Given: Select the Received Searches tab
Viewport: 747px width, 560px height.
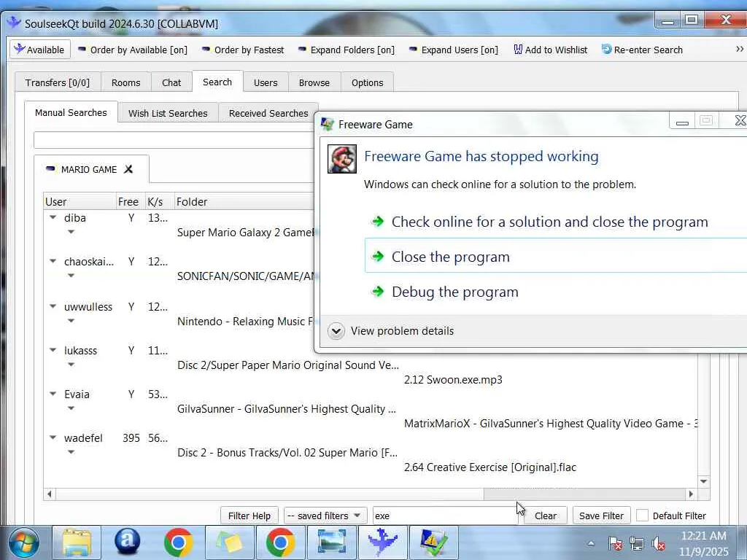Looking at the screenshot, I should 268,113.
